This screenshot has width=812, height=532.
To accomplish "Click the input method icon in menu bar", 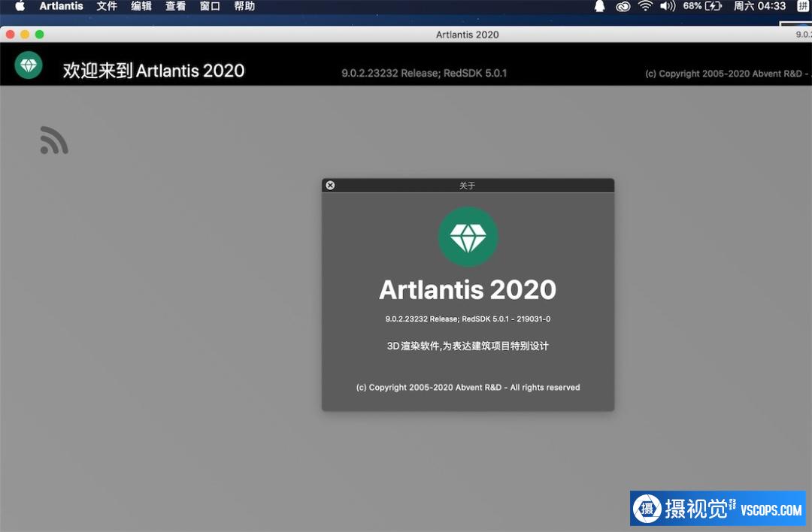I will pos(803,6).
